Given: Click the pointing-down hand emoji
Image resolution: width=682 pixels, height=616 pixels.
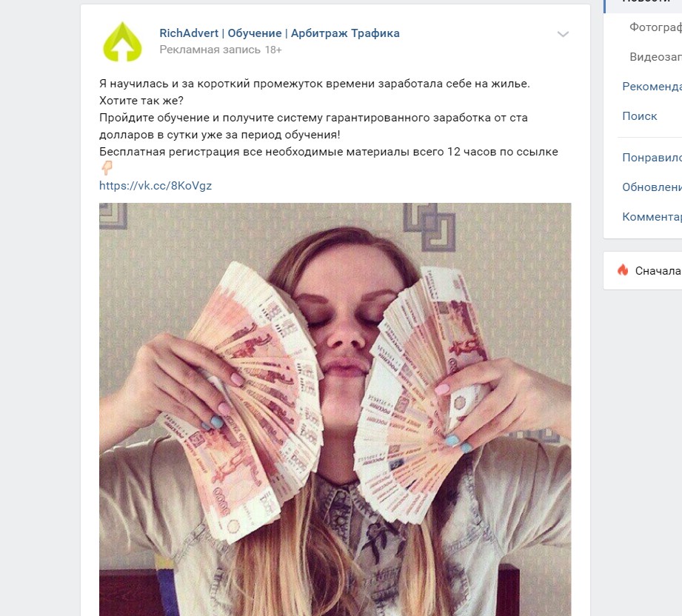Looking at the screenshot, I should point(107,167).
